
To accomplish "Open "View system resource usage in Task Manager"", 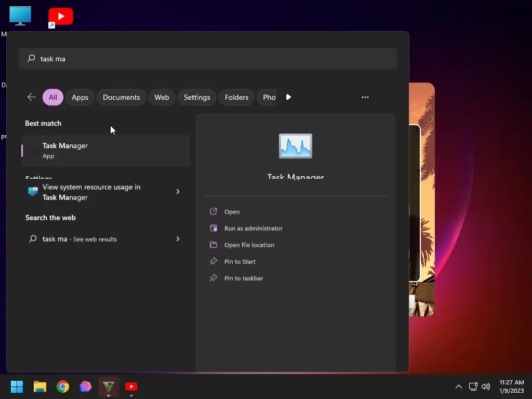I will click(105, 192).
